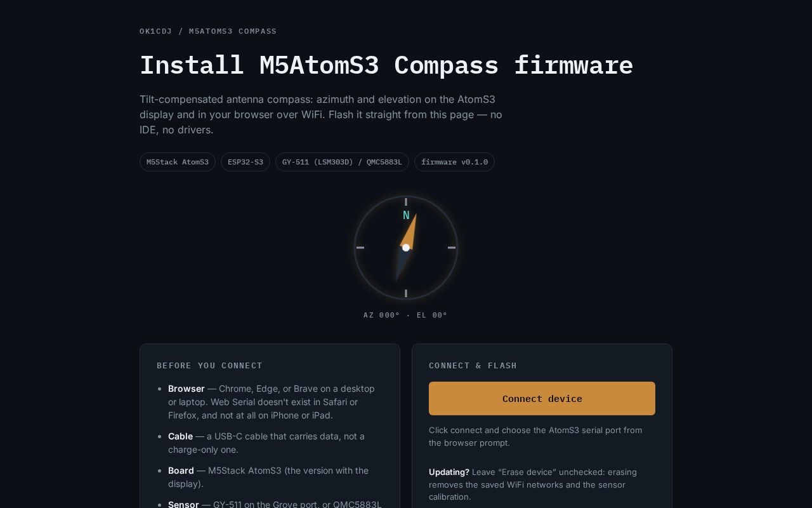Click the AZ 000° · EL 00° readout
Viewport: 812px width, 508px height.
click(406, 315)
